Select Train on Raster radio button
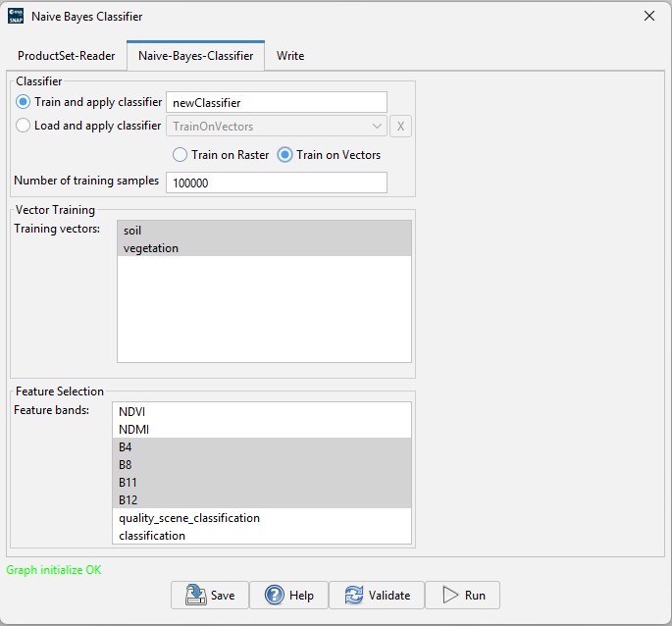The height and width of the screenshot is (626, 672). 181,155
